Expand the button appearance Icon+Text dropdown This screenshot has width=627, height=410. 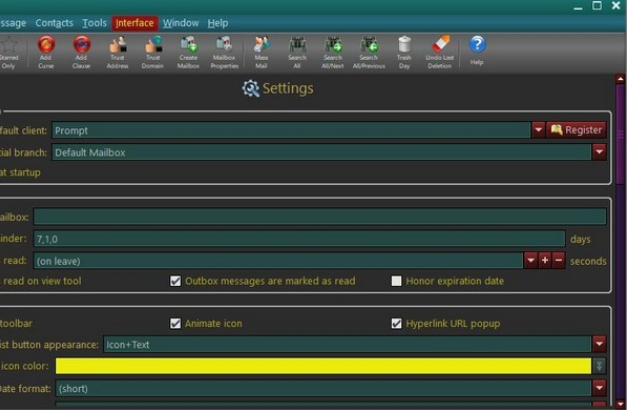click(x=599, y=345)
